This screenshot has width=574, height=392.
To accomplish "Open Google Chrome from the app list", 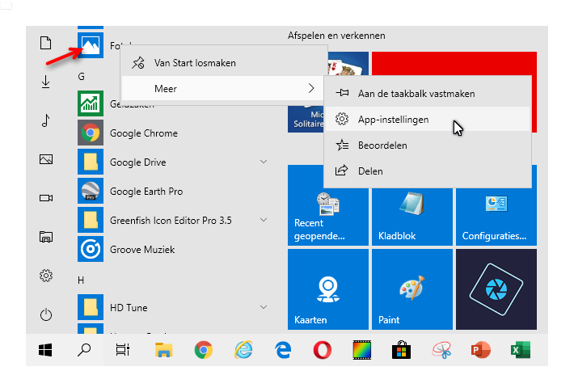I will tap(143, 133).
